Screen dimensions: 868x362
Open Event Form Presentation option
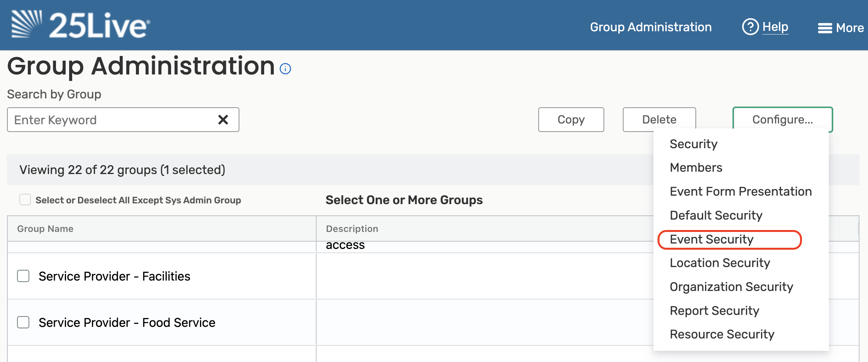coord(741,191)
